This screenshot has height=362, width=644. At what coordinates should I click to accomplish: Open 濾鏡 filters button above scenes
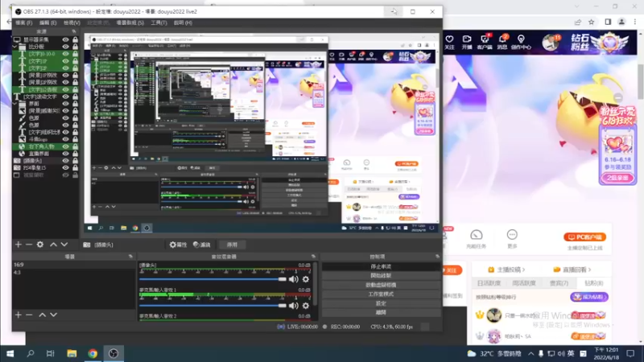(202, 245)
